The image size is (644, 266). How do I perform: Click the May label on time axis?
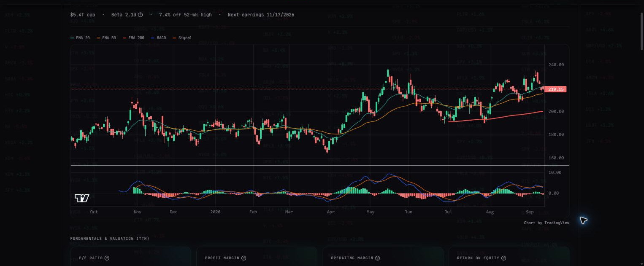(370, 212)
